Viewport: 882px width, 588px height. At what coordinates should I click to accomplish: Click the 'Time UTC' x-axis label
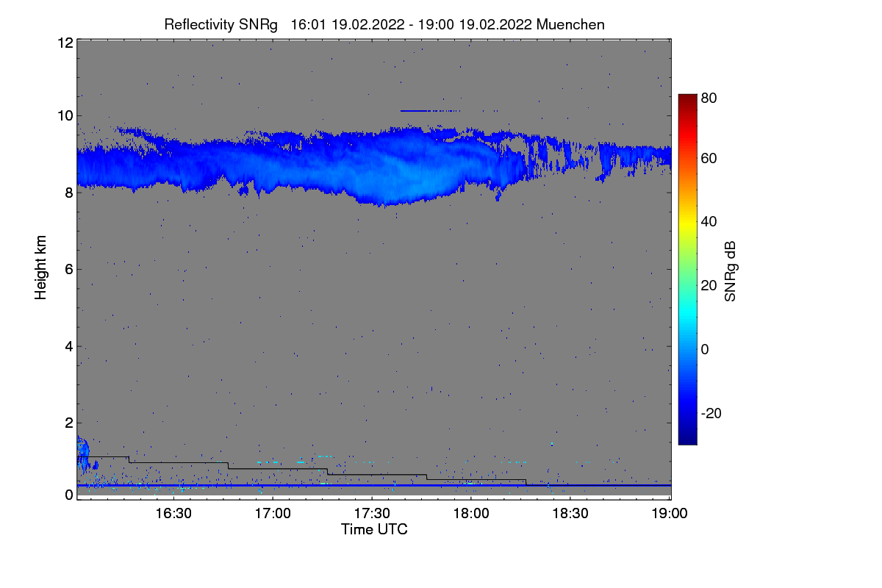pyautogui.click(x=374, y=528)
